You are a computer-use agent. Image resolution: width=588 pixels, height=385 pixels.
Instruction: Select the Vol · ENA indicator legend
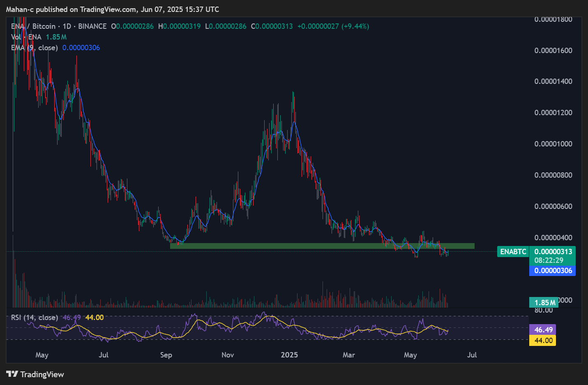[x=26, y=37]
